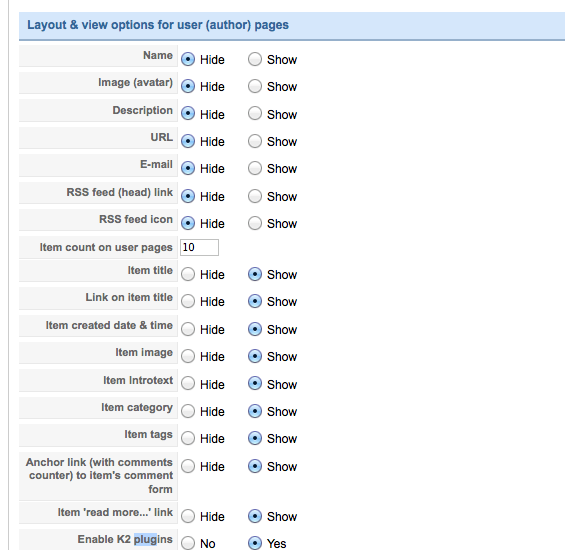Set Item introtext to Hide
565x555 pixels.
coord(188,384)
